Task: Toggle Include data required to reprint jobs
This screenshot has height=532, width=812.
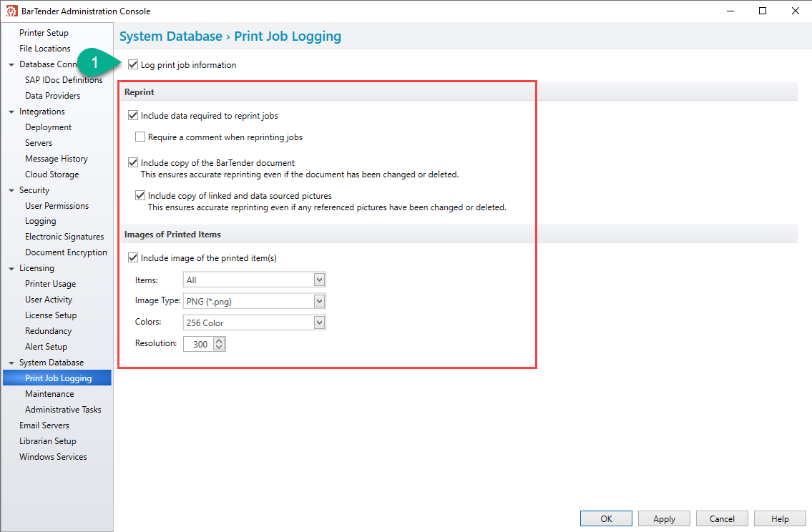Action: click(133, 115)
